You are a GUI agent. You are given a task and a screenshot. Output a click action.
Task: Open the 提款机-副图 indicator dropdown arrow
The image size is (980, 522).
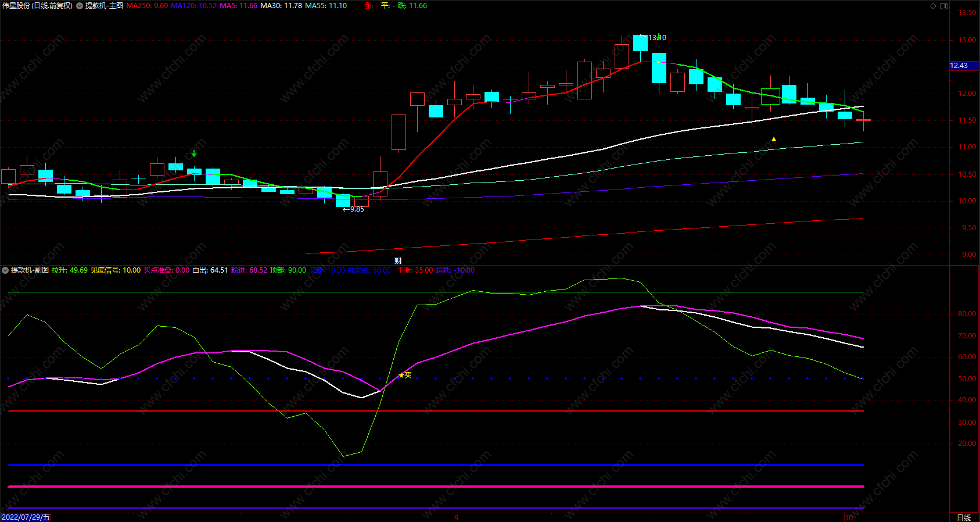click(x=5, y=270)
